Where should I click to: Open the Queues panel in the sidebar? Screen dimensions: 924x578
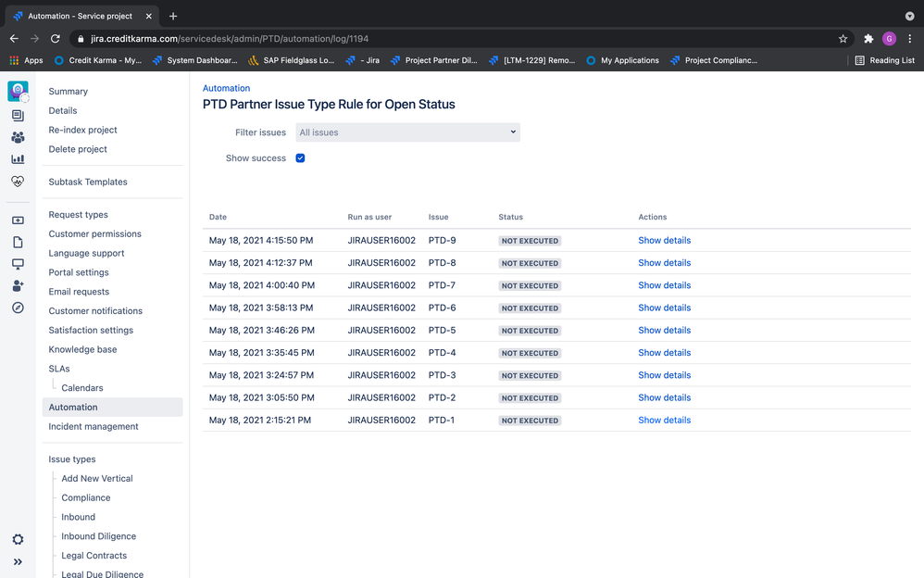pos(18,116)
